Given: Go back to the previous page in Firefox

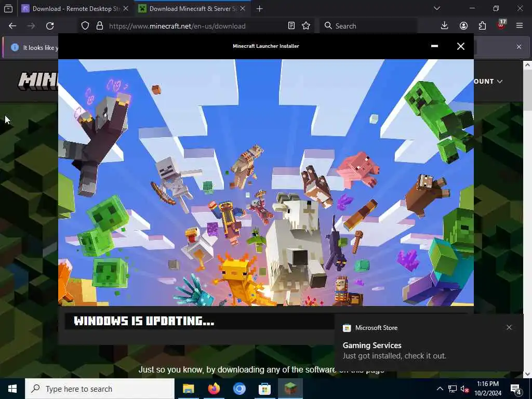Looking at the screenshot, I should 12,26.
